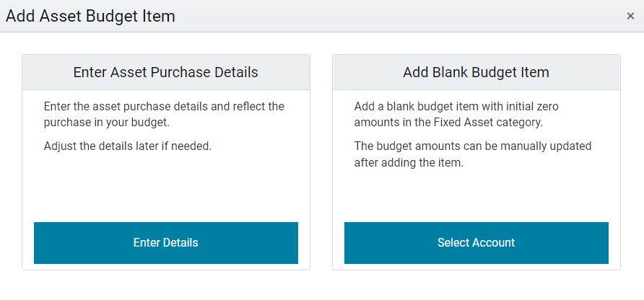Click the Select Account button

click(476, 243)
